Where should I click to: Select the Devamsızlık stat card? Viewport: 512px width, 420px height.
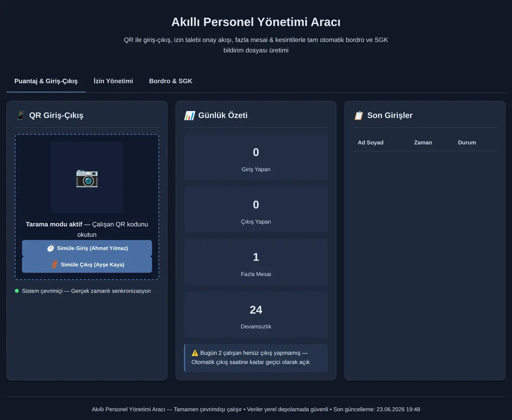click(x=256, y=314)
